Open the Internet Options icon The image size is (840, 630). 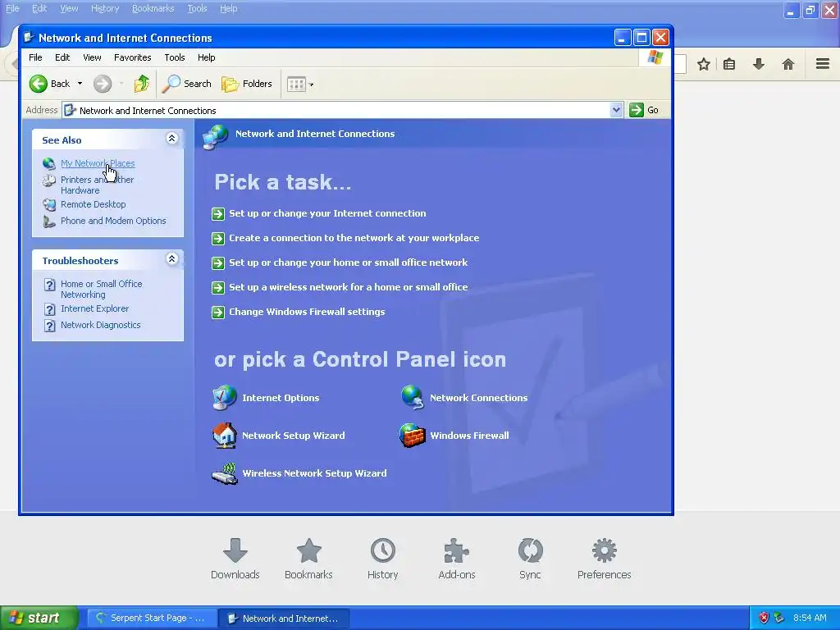(224, 398)
